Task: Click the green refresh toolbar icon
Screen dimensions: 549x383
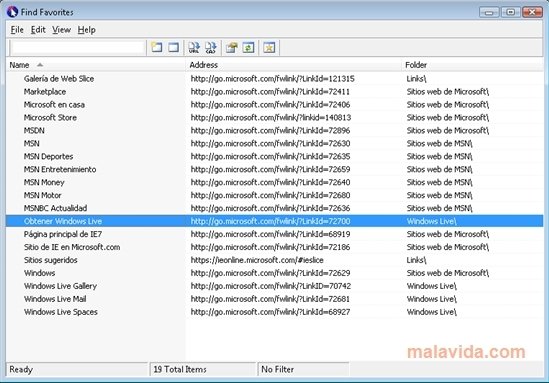Action: point(248,48)
